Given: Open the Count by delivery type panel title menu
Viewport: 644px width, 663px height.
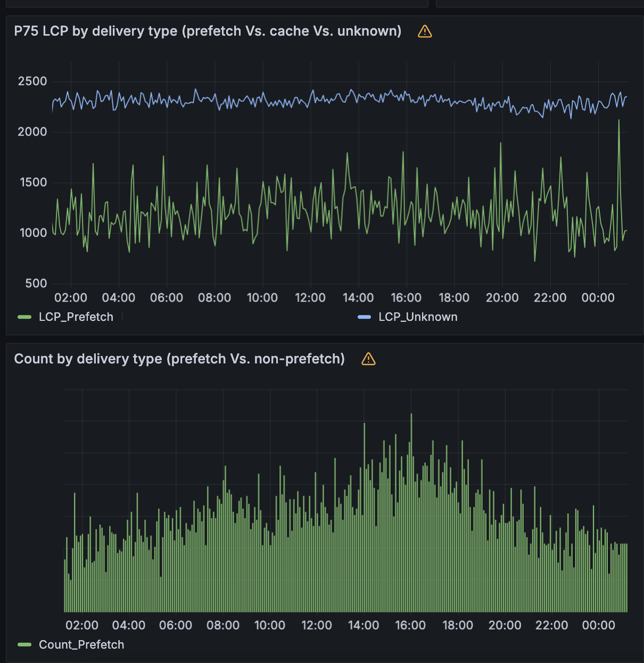Looking at the screenshot, I should [179, 359].
